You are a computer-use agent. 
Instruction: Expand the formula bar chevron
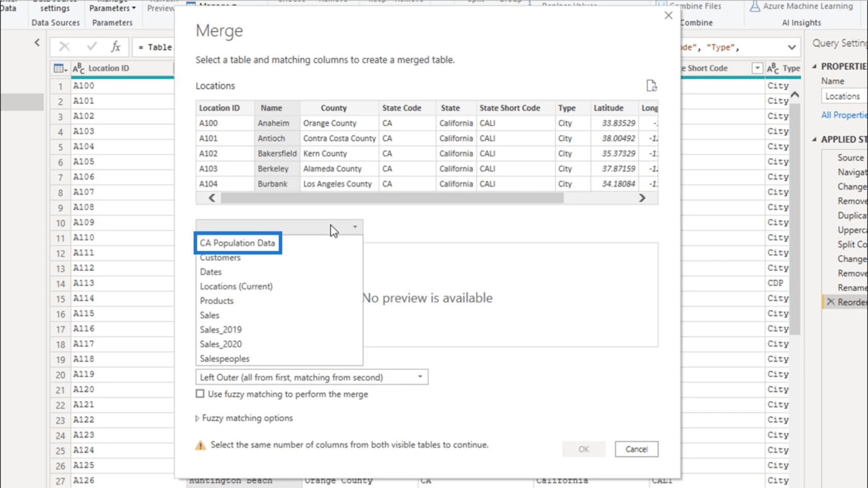point(792,48)
